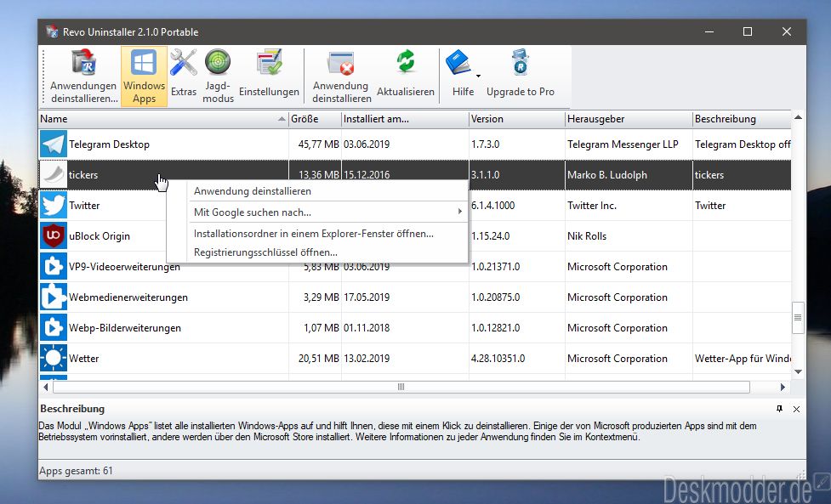The image size is (831, 504).
Task: Click the uBlock Origin shield icon
Action: click(54, 236)
